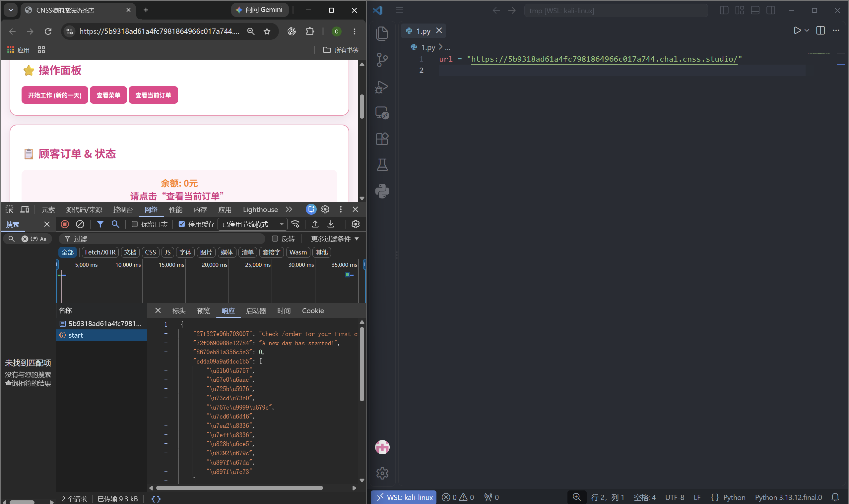This screenshot has width=849, height=504.
Task: Click WSL: kali-linux status button
Action: coord(404,497)
